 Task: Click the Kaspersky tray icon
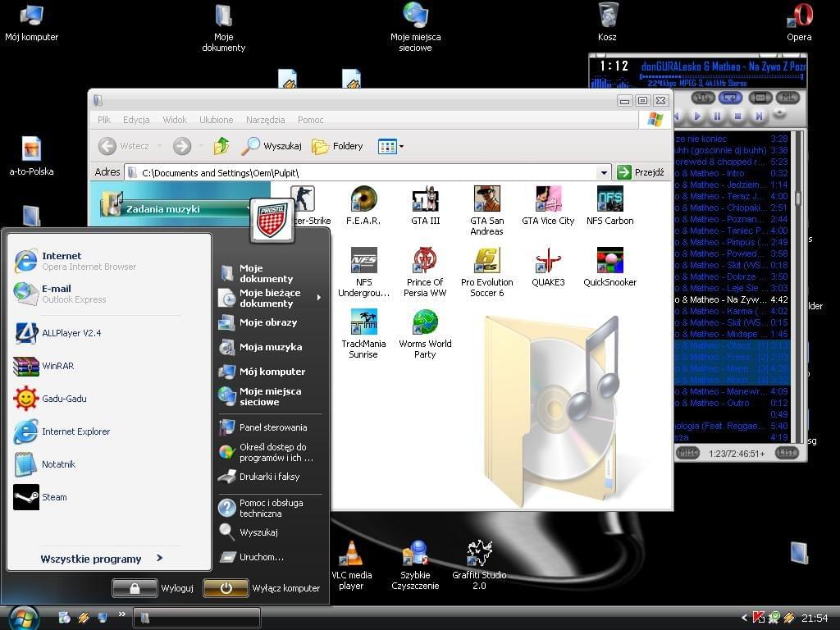[x=759, y=618]
